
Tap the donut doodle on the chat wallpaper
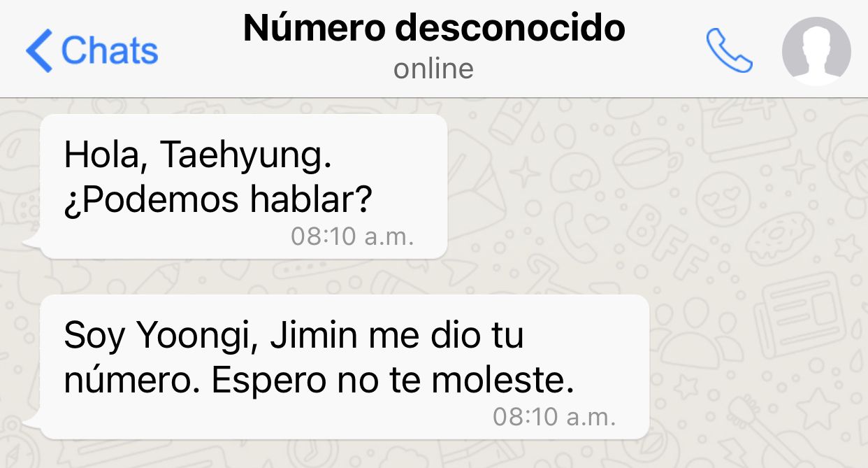781,239
